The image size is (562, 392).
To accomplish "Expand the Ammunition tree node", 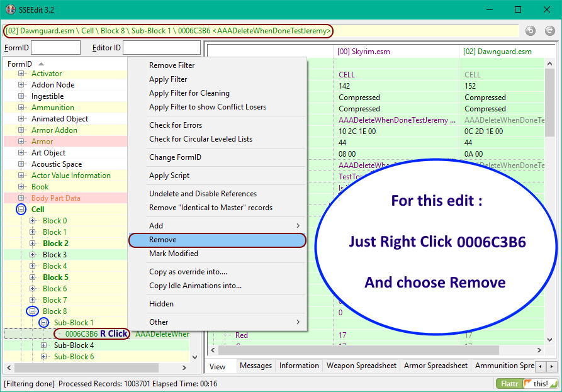I will [x=21, y=108].
